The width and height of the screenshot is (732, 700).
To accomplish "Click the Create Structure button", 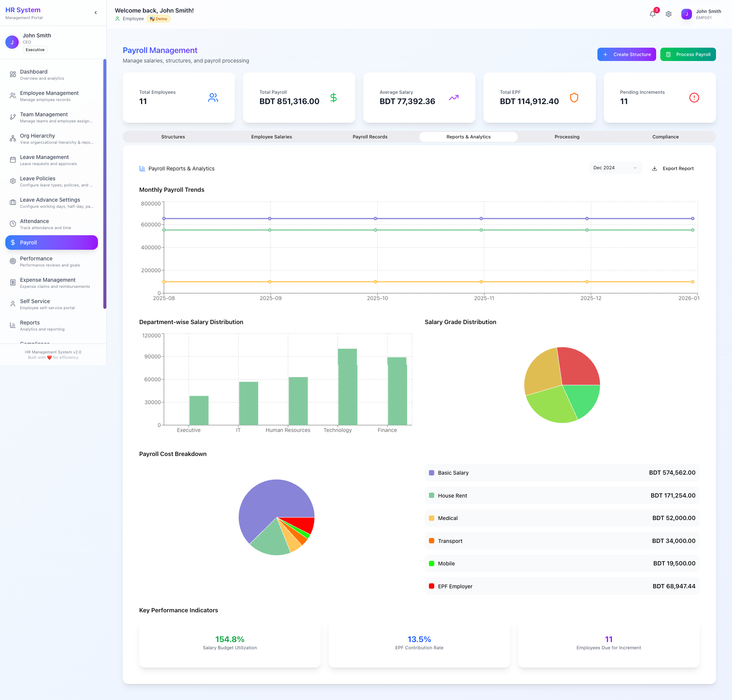I will [626, 55].
